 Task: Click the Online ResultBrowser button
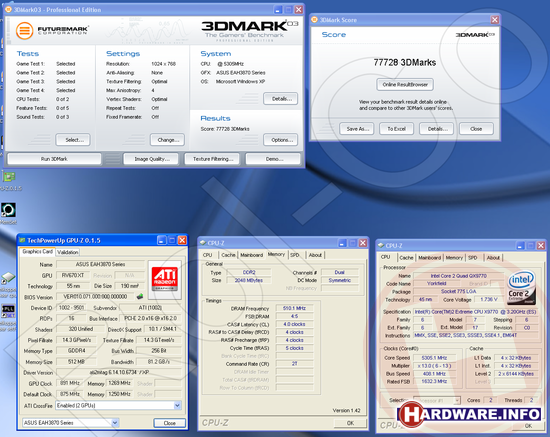tap(405, 85)
